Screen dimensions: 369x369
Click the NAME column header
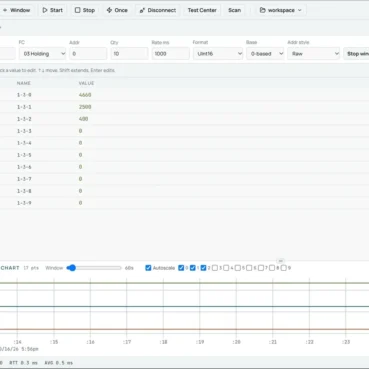tap(23, 83)
